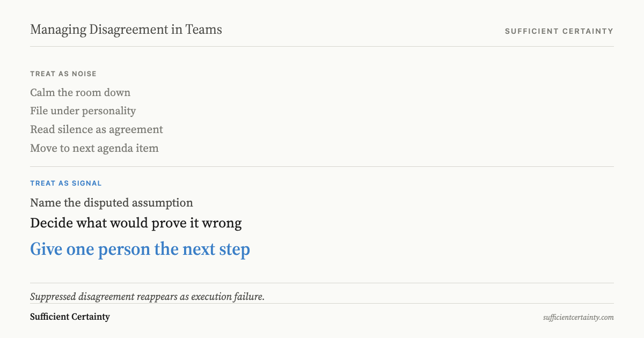
Task: Click the line Calm the room down
Action: pos(80,92)
